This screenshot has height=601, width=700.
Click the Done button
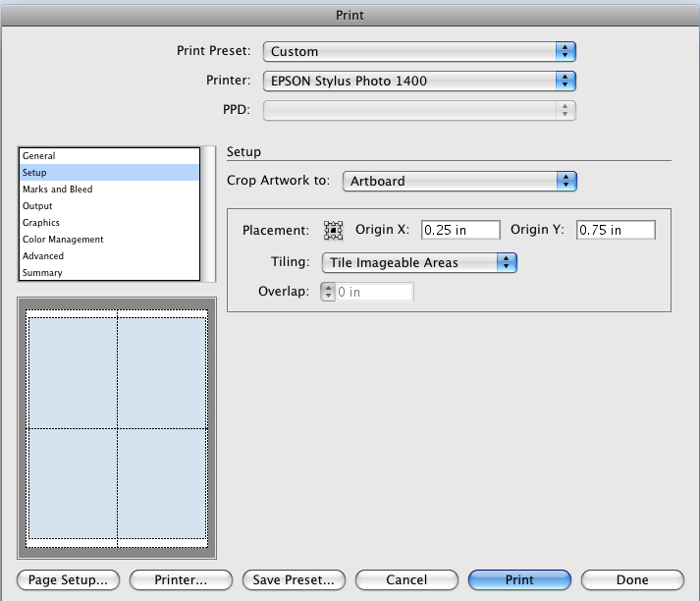point(632,580)
